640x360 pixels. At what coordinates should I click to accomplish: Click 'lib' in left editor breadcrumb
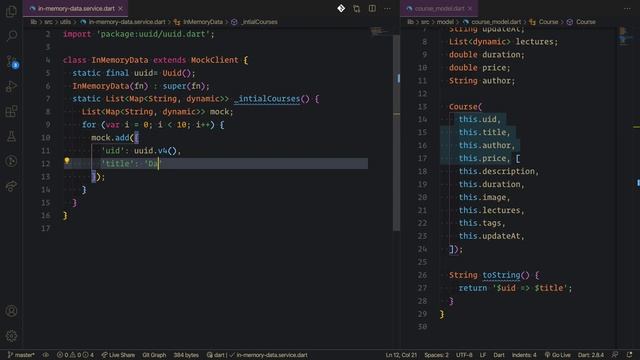(33, 22)
